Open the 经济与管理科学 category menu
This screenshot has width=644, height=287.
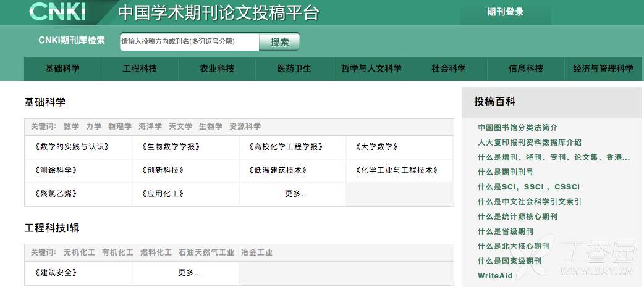603,69
